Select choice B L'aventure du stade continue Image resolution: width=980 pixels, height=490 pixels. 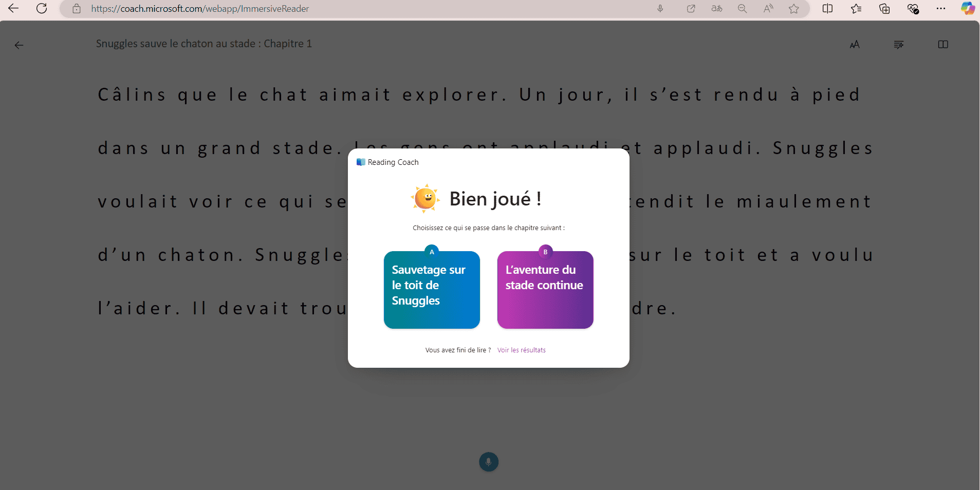(545, 290)
